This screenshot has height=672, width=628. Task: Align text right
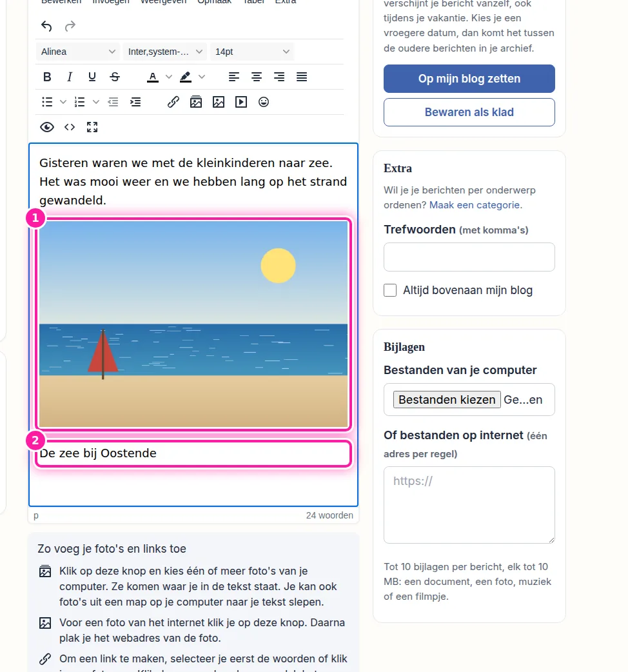(279, 77)
